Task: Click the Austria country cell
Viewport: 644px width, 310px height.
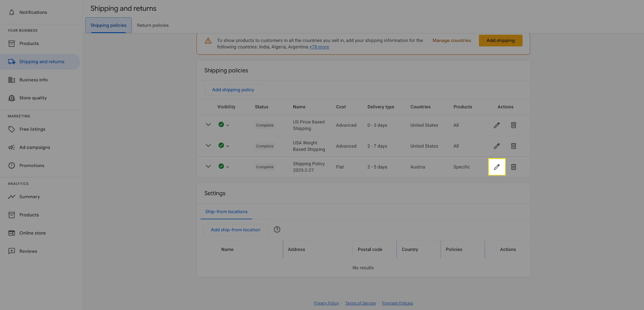Action: (x=418, y=167)
